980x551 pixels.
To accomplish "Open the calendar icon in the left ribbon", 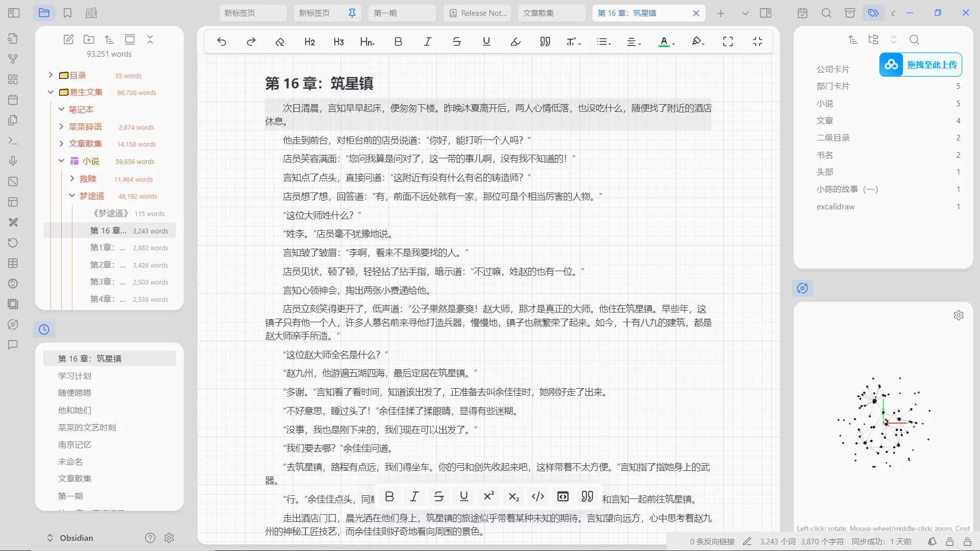I will [x=13, y=100].
